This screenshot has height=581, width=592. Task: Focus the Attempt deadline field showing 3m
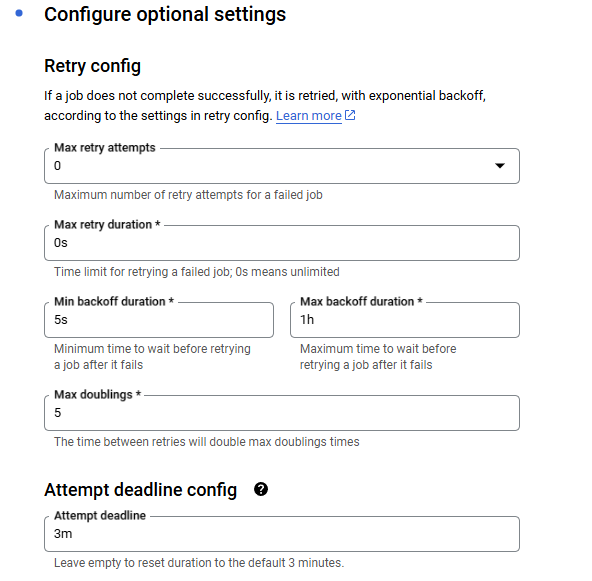[x=282, y=534]
